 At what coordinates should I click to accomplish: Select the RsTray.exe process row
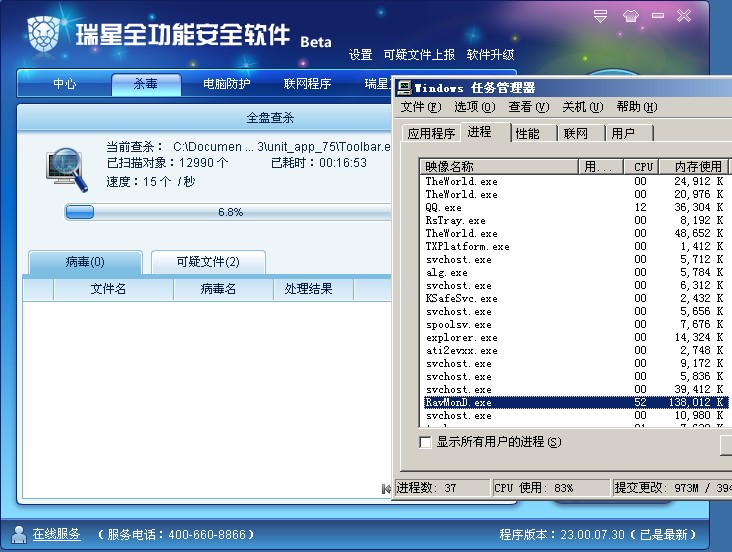[x=574, y=220]
